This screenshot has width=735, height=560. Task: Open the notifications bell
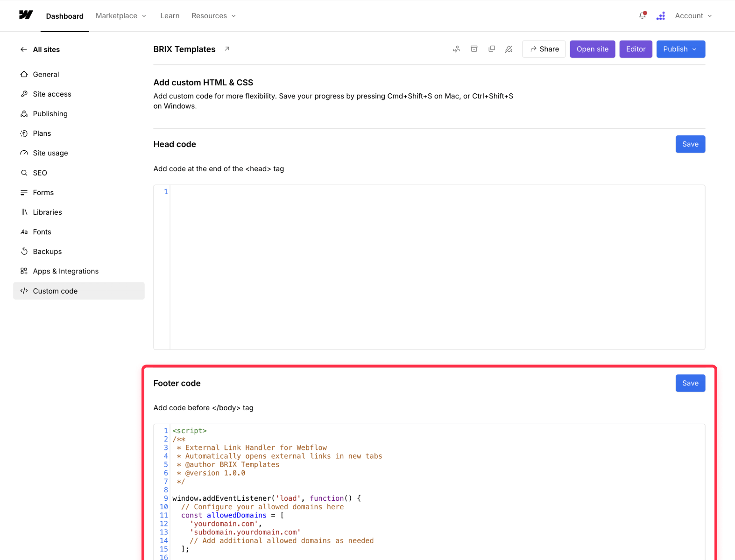point(643,15)
